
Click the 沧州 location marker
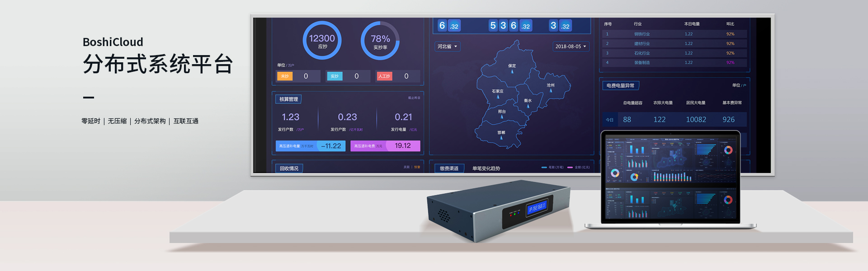551,90
